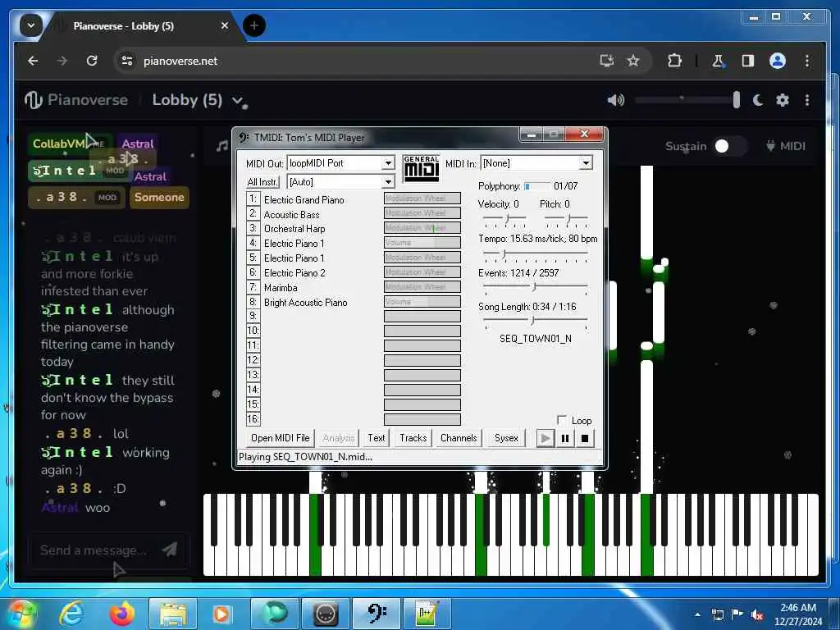Toggle channel 2 Acoustic Bass
Image resolution: width=840 pixels, height=630 pixels.
253,213
